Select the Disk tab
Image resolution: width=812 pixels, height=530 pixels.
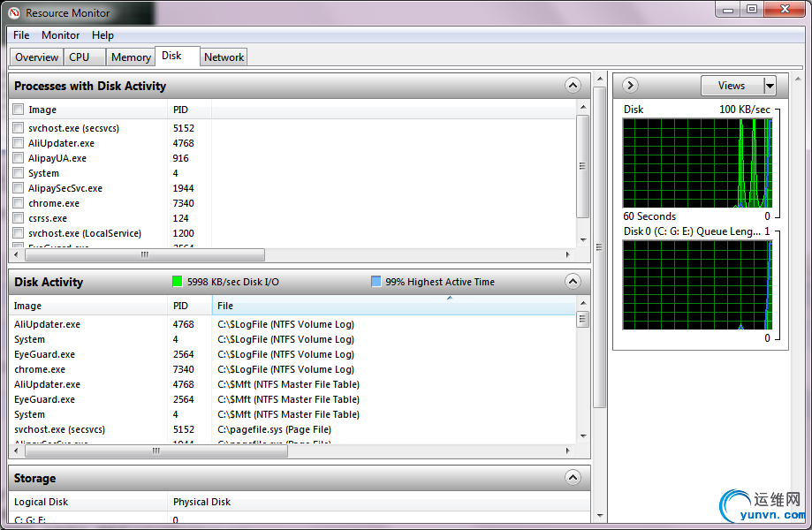pyautogui.click(x=177, y=56)
